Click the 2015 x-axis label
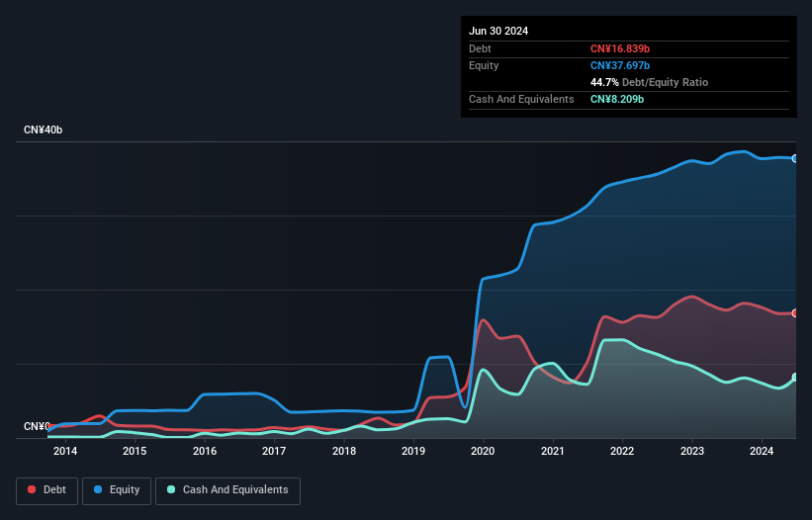The width and height of the screenshot is (812, 520). tap(135, 451)
